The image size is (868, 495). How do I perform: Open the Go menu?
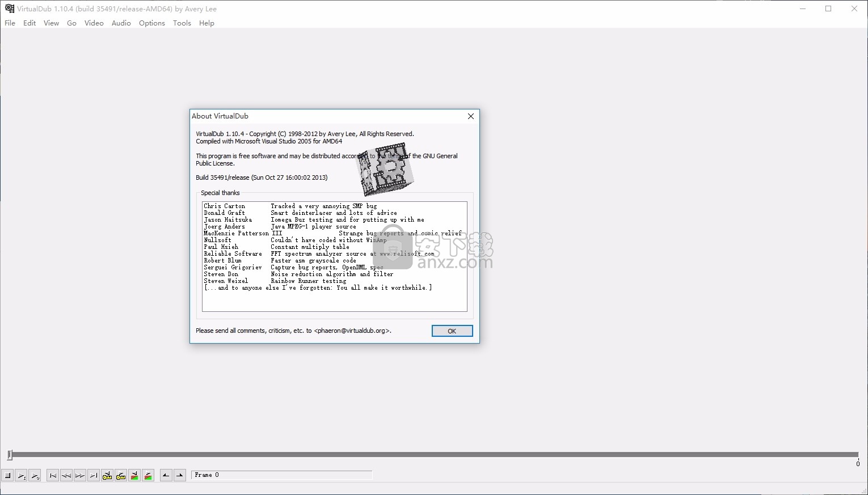tap(72, 23)
